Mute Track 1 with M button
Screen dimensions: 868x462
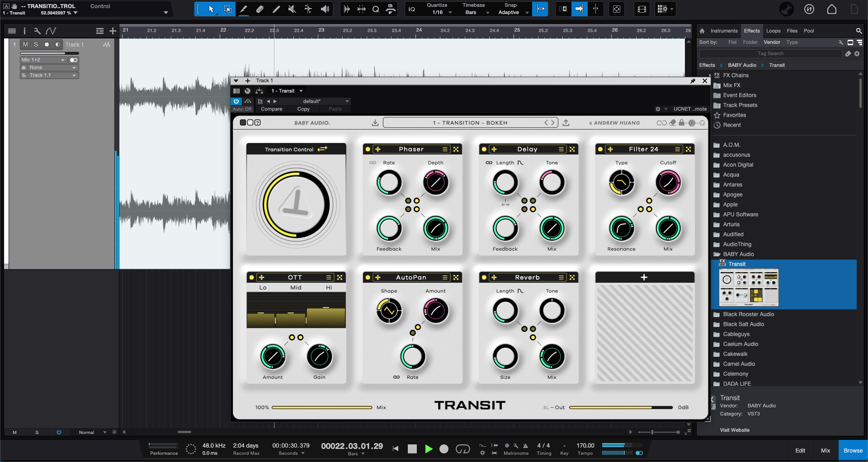coord(25,44)
